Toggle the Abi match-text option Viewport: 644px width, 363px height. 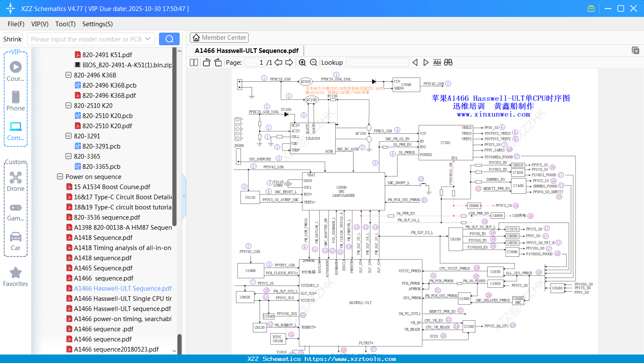(x=437, y=63)
